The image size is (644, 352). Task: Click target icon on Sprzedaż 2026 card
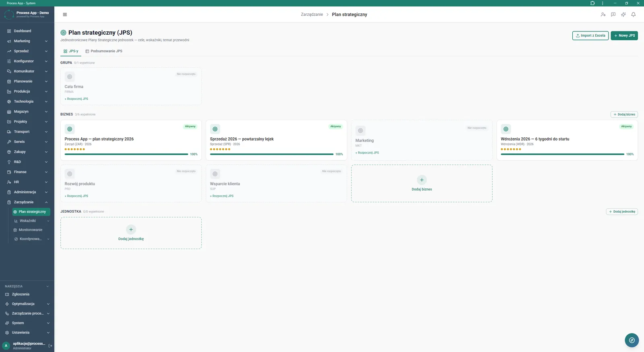tap(215, 129)
